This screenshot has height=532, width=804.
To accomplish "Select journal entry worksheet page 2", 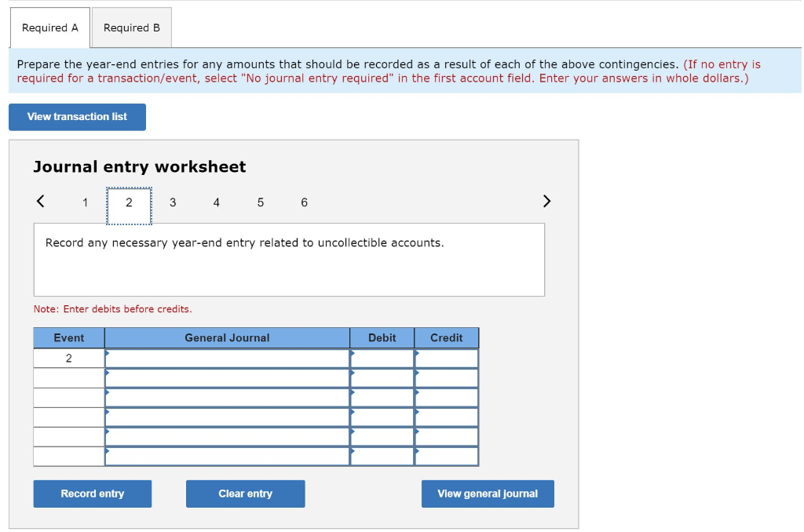I will click(129, 206).
